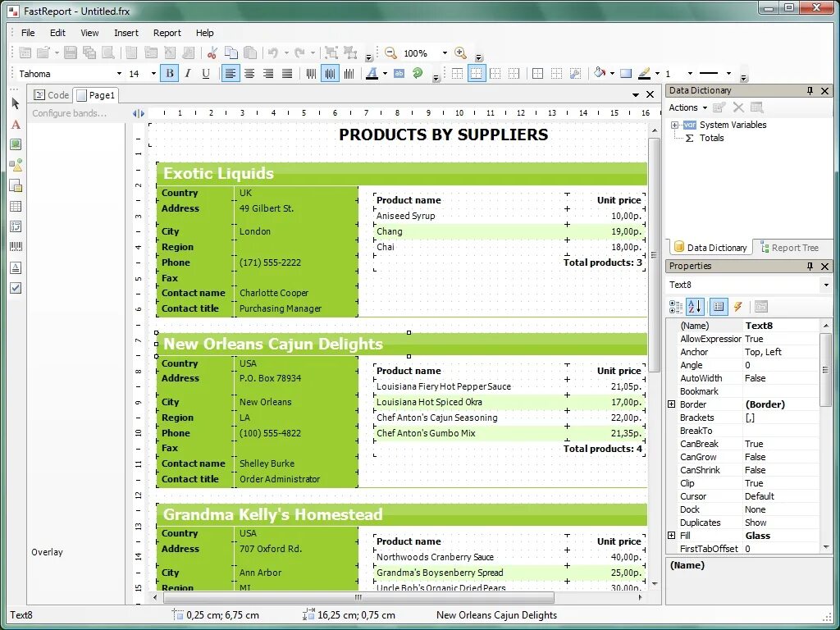Open the text highlight 'ab' icon
840x630 pixels.
pyautogui.click(x=399, y=73)
